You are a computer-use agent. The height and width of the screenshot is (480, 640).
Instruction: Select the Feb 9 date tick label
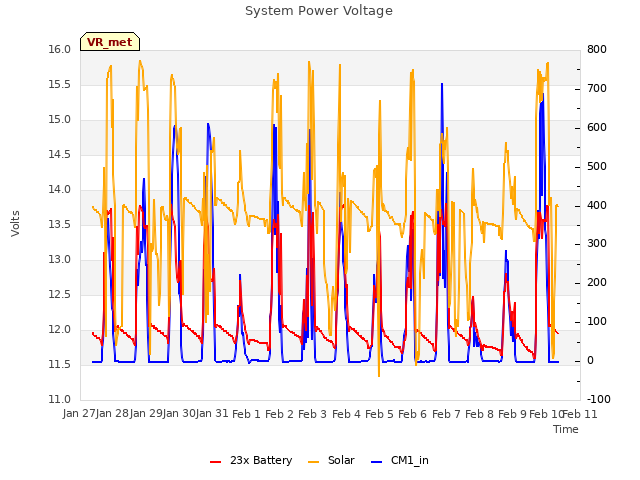point(512,414)
